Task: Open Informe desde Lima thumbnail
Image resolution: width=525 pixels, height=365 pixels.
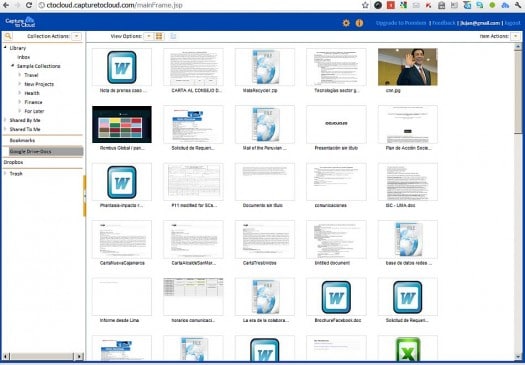Action: pos(122,297)
